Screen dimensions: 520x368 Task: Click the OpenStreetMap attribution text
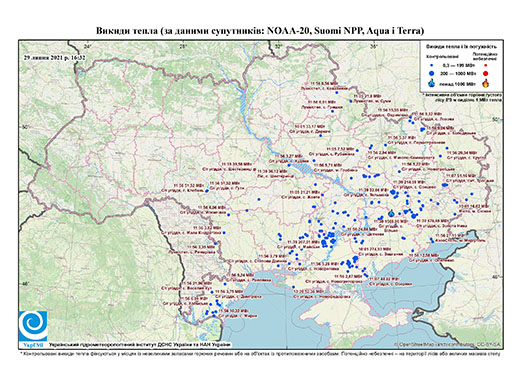point(448,344)
